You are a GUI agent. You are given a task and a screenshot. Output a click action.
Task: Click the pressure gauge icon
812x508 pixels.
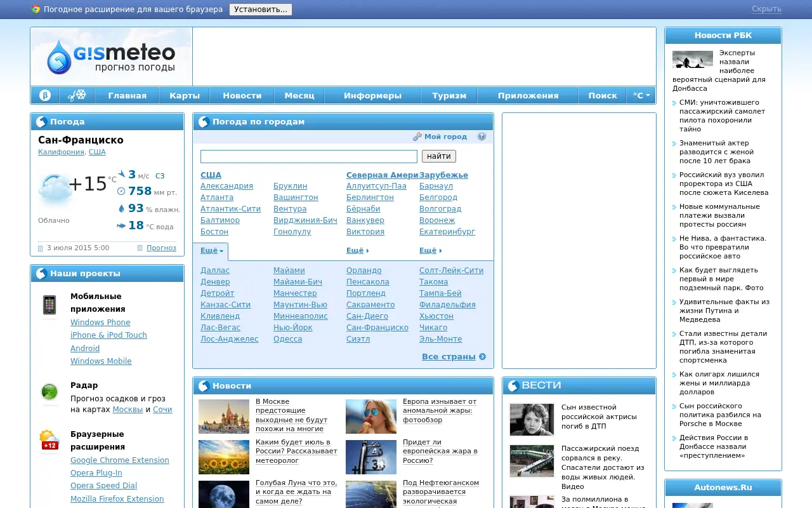pos(121,191)
